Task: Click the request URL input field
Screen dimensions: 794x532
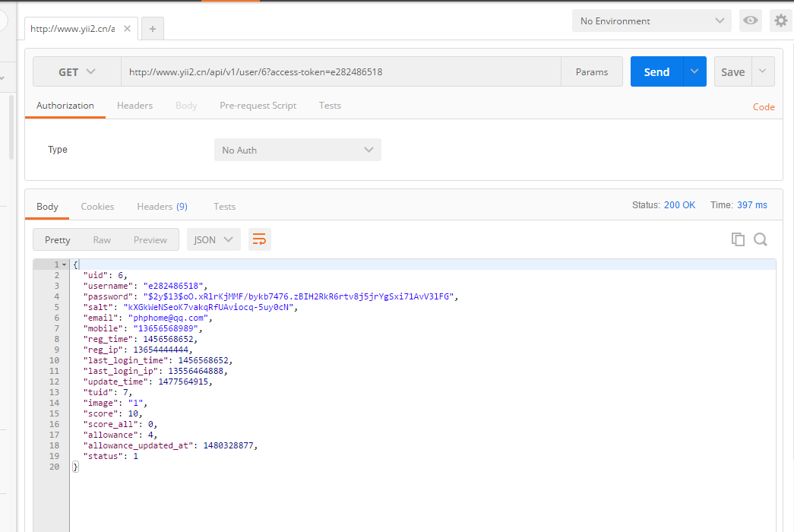Action: pyautogui.click(x=341, y=72)
